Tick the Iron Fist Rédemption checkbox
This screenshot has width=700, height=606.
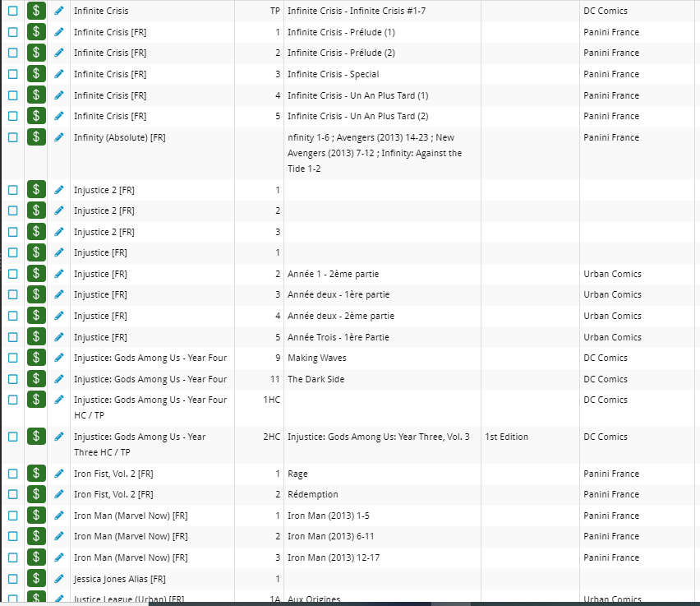coord(13,494)
